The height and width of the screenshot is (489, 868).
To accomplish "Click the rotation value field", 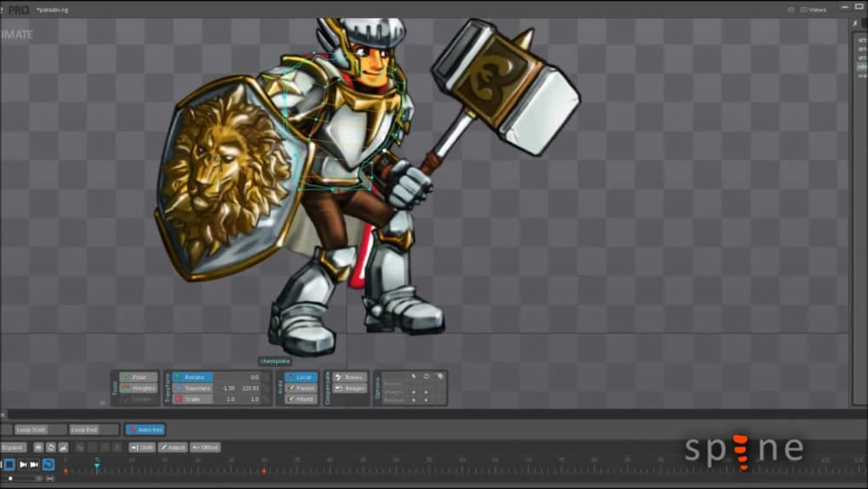I will [238, 377].
